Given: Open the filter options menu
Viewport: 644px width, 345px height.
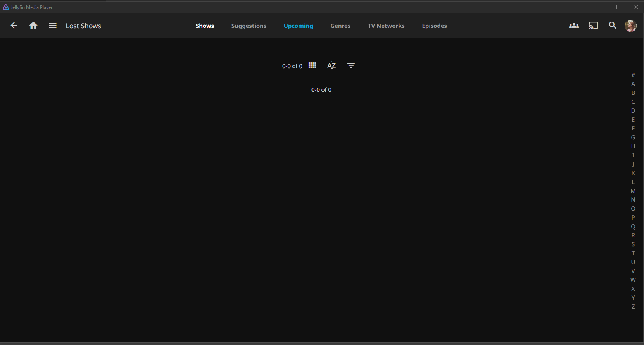Looking at the screenshot, I should [351, 65].
